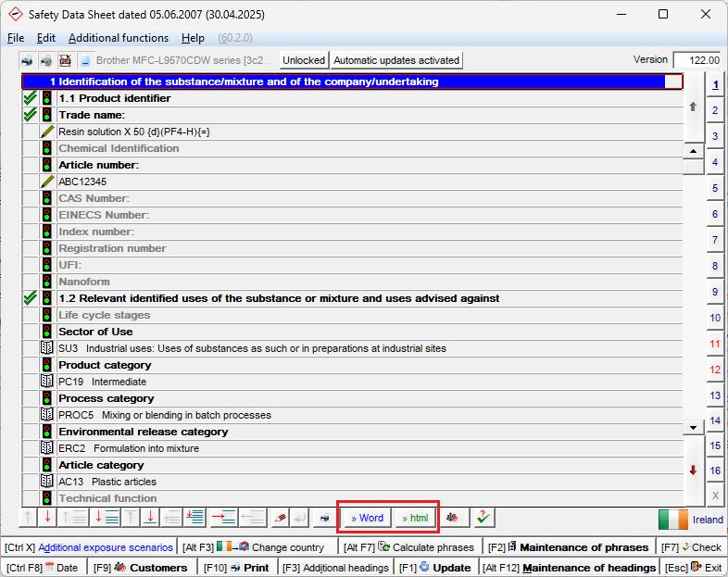Open phrase book icon for PROC5 Mixing
This screenshot has width=728, height=577.
47,415
